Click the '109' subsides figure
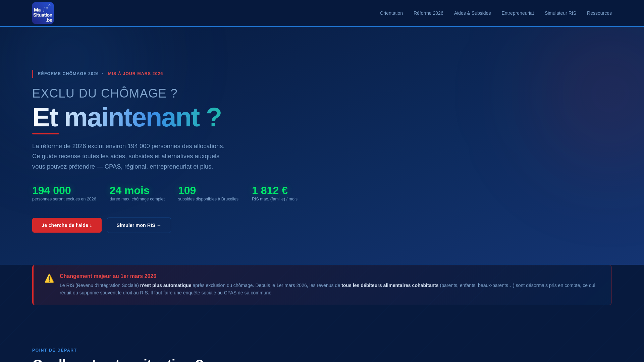The image size is (644, 362). [187, 190]
